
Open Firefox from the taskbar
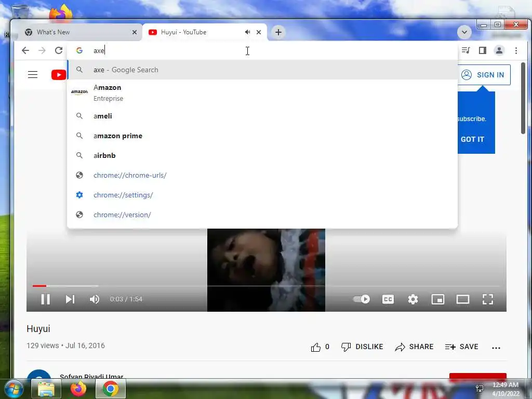[78, 389]
